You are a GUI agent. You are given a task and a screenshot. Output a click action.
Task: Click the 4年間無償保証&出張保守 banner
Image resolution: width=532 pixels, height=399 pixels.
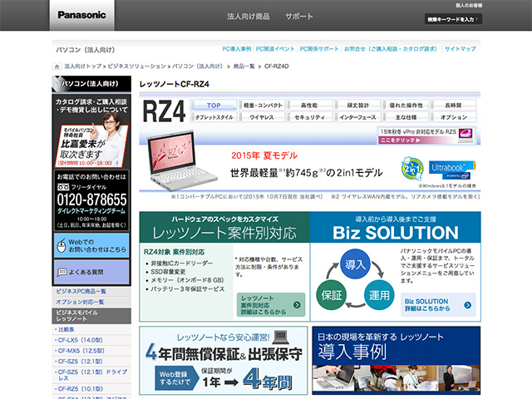[224, 361]
